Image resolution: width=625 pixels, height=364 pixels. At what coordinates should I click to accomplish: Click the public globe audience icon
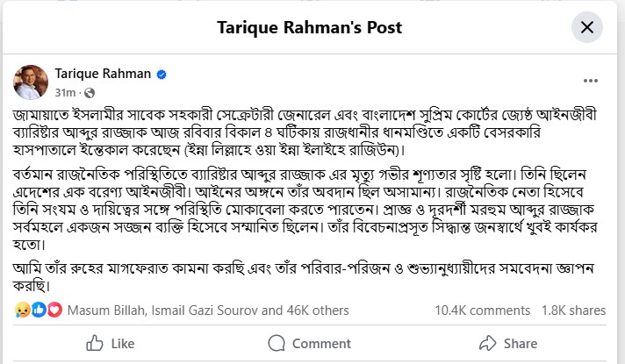tap(90, 93)
